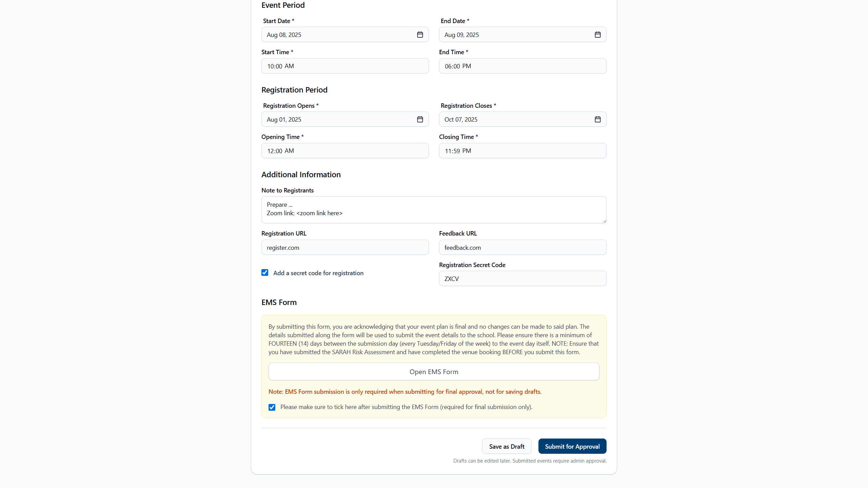
Task: Uncheck 'Add a secret code for registration'
Action: (265, 272)
